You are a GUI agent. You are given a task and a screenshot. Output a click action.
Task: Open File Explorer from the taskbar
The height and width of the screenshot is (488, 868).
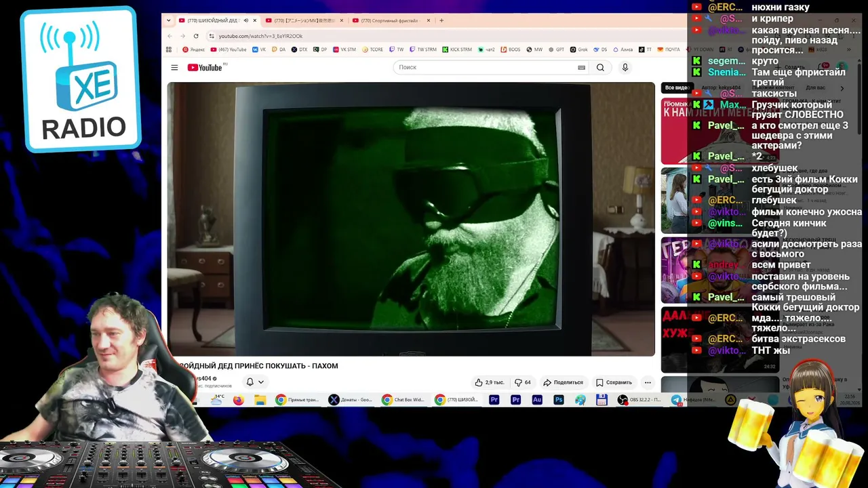pos(260,400)
